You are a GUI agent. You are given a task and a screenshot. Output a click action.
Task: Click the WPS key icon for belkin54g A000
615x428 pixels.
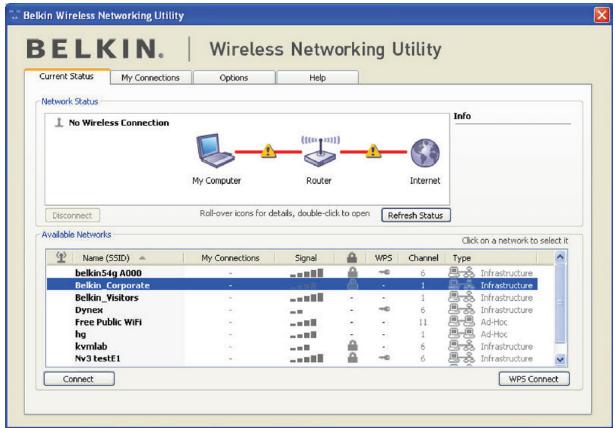click(x=384, y=272)
